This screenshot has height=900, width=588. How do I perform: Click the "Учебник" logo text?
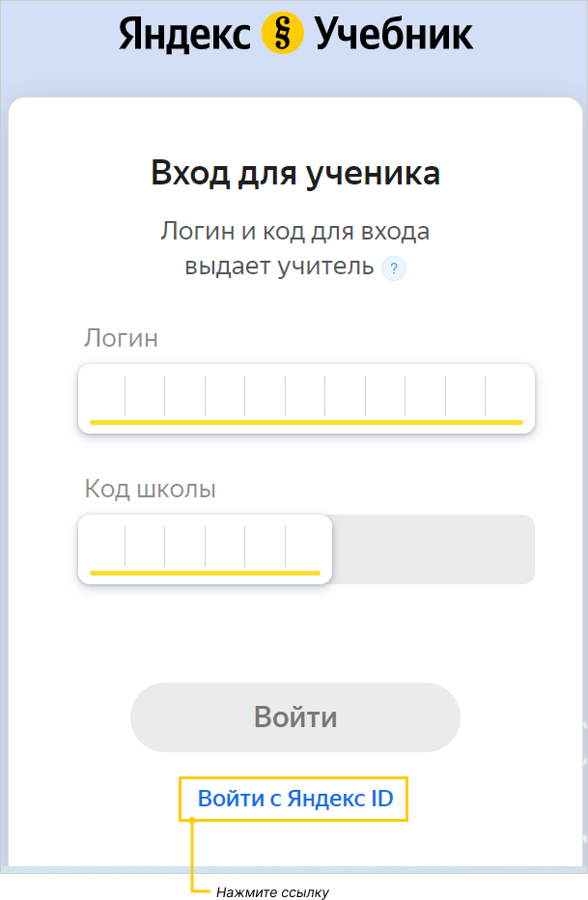[393, 35]
